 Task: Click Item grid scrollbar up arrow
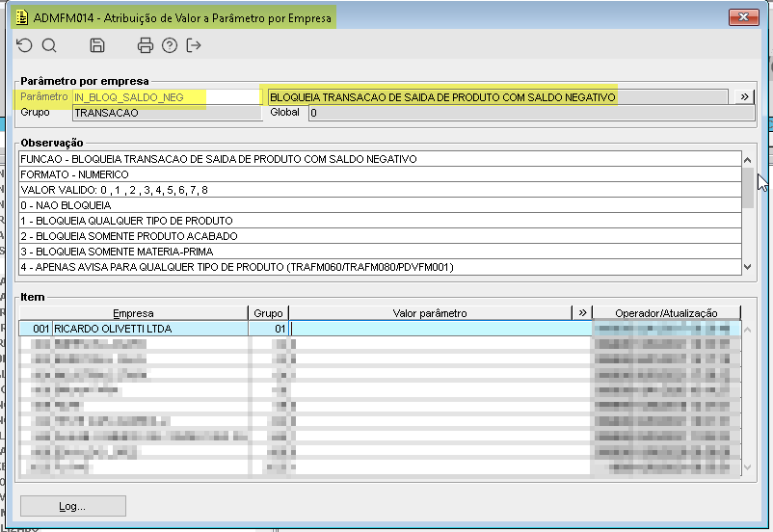click(747, 330)
